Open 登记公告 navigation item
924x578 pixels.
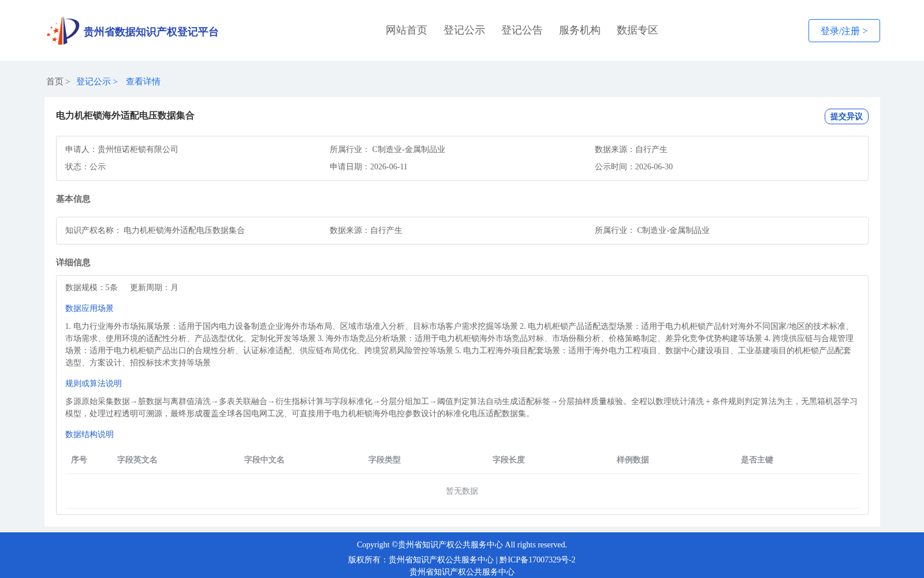(x=522, y=30)
